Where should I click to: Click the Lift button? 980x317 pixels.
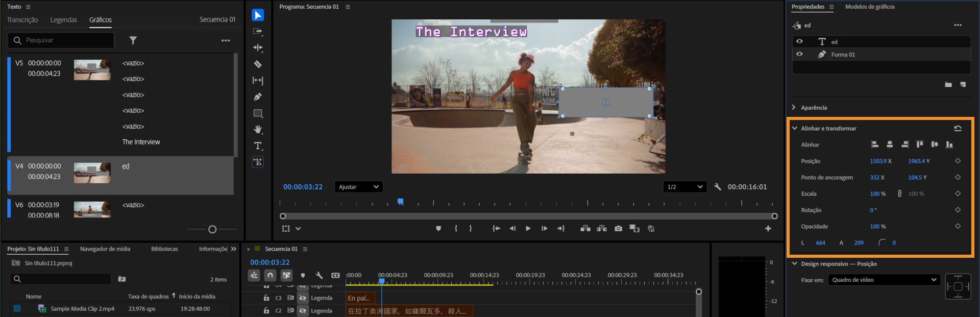coord(585,229)
